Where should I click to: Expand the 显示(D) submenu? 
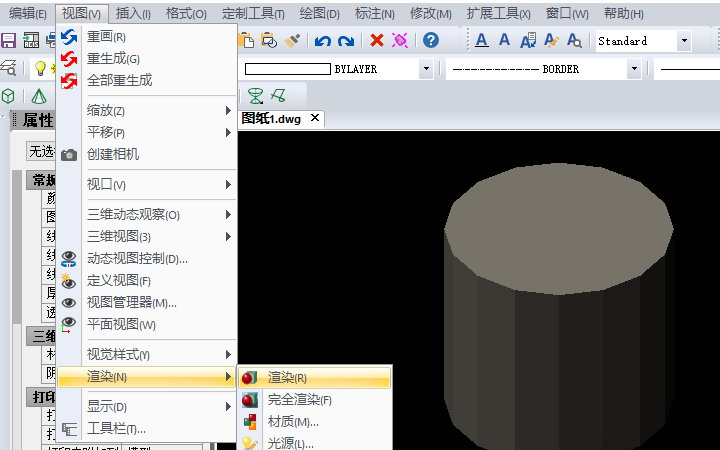[147, 406]
